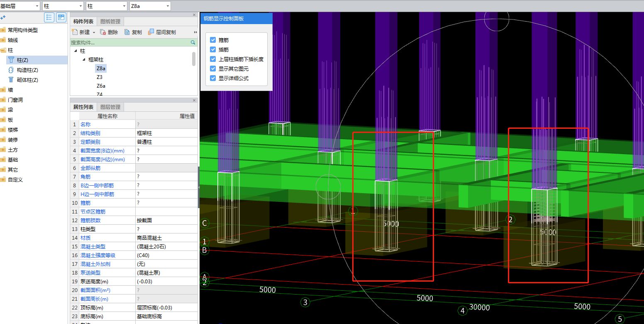Viewport: 644px width, 324px height.
Task: Expand the 装修 folder
Action: tap(3, 140)
